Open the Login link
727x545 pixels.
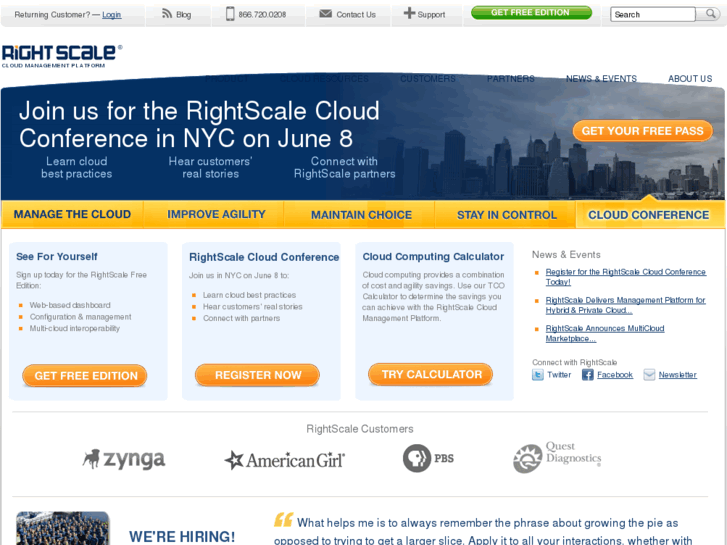(x=111, y=15)
